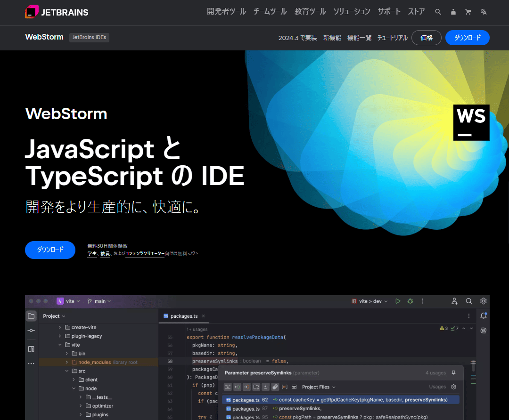Open the IDE toolbar more options dots
The width and height of the screenshot is (509, 420).
pos(422,301)
